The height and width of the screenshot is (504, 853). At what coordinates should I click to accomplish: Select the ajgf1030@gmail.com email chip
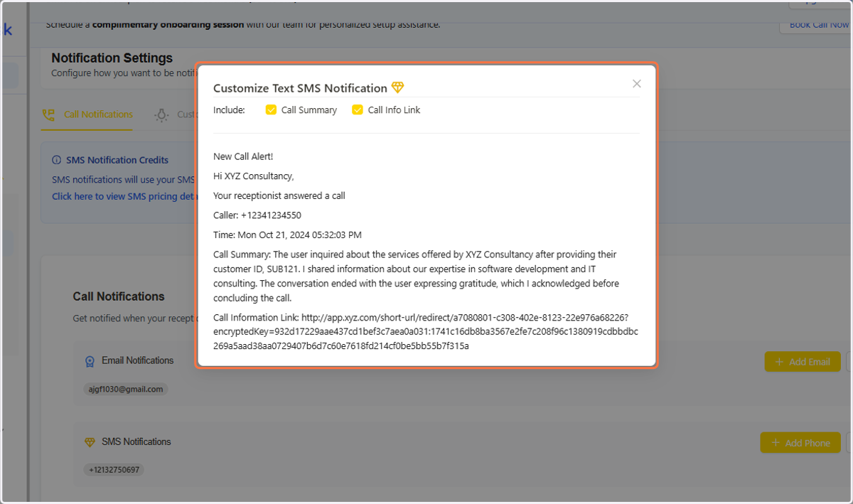(127, 390)
